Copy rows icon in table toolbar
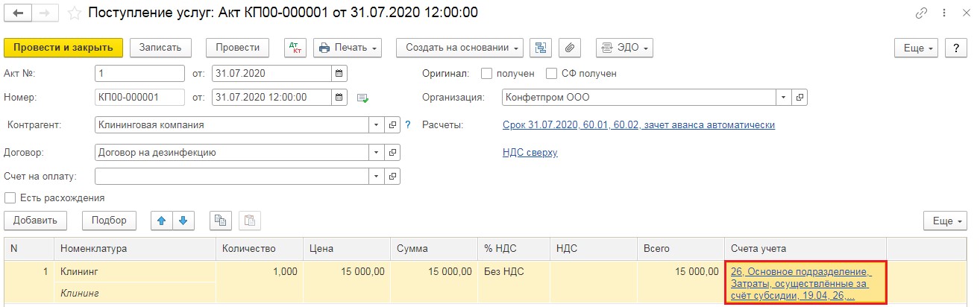The width and height of the screenshot is (980, 307). pos(220,220)
